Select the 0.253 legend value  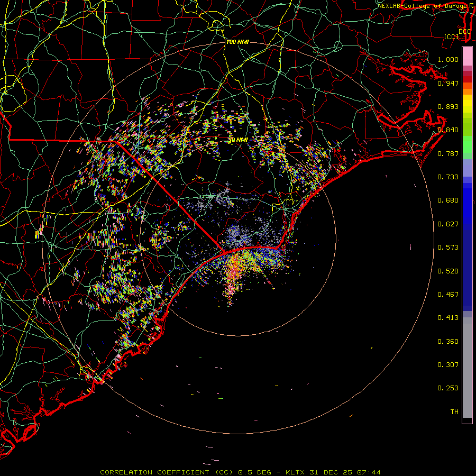pos(448,388)
